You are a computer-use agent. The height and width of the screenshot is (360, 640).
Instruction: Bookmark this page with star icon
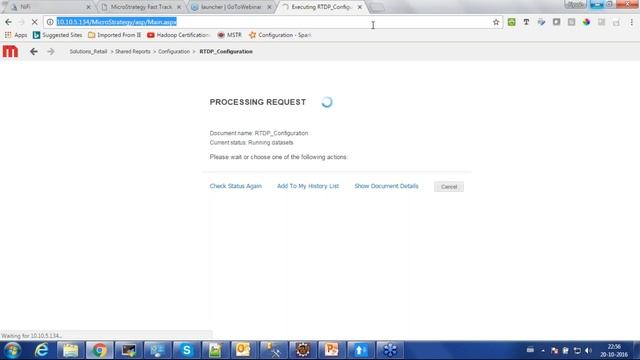click(x=496, y=22)
